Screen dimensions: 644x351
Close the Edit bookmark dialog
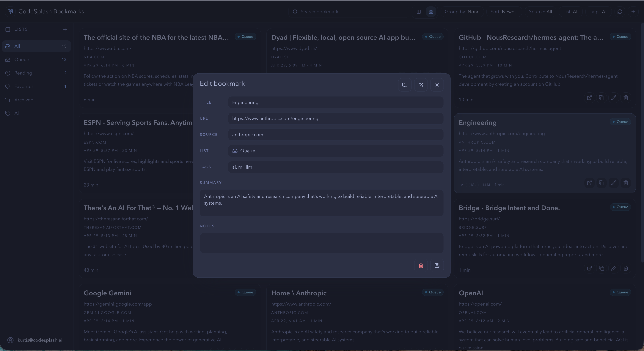[x=437, y=85]
